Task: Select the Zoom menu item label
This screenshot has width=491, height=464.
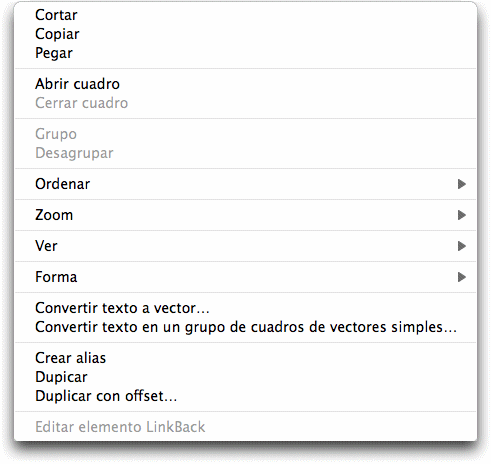Action: click(x=54, y=215)
